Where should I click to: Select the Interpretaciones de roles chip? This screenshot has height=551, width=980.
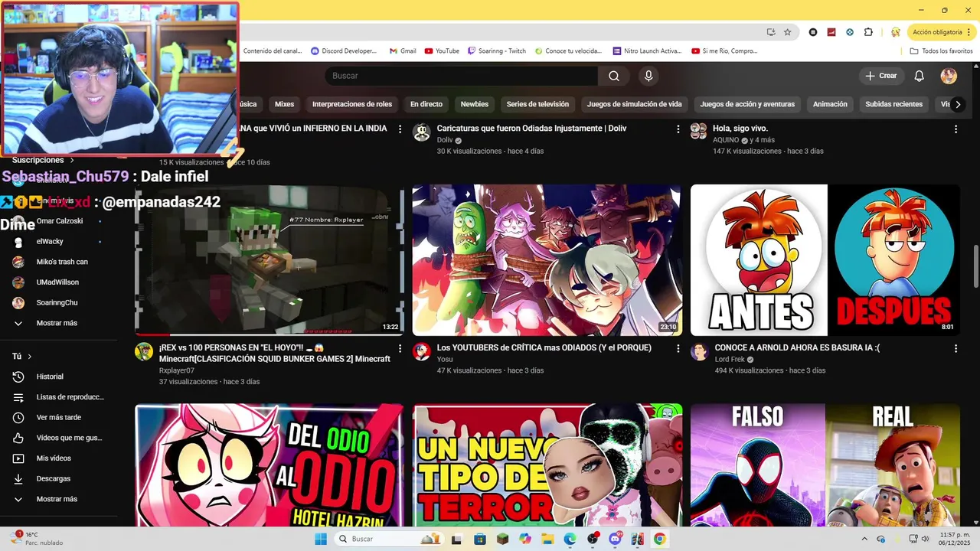click(352, 104)
